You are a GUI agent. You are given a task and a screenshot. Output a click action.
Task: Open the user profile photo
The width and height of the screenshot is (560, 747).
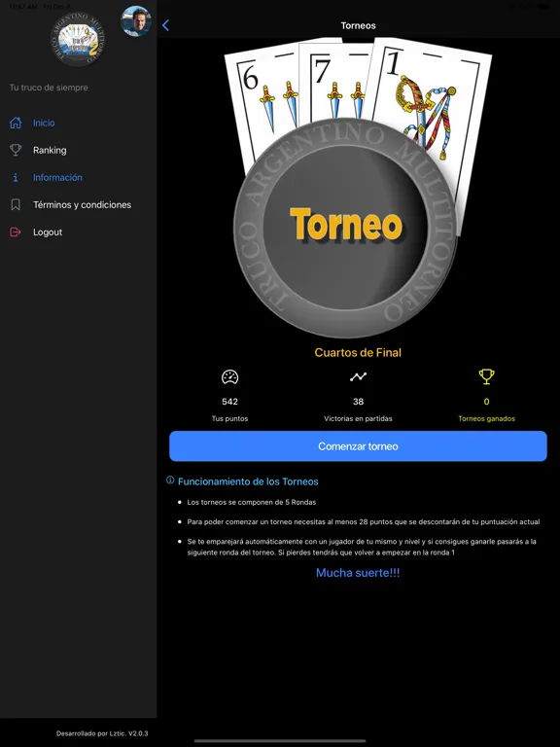coord(136,21)
